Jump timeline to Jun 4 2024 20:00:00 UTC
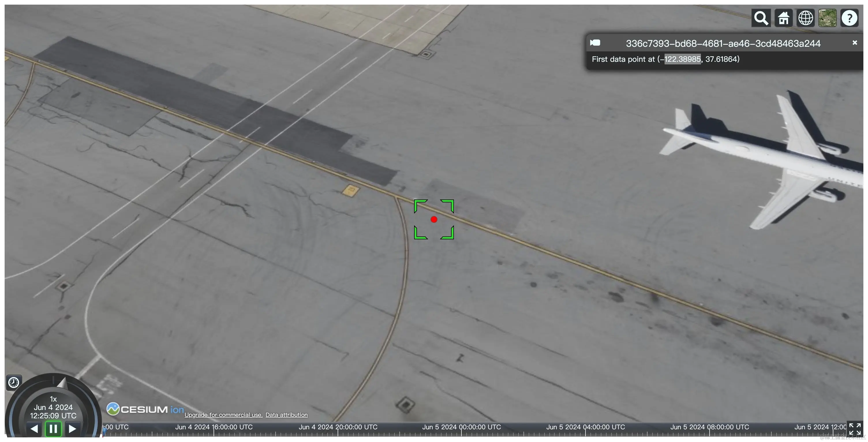The height and width of the screenshot is (442, 868). 338,427
